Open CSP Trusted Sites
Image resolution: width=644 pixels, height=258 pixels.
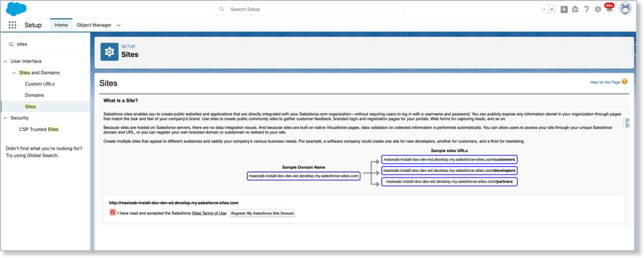[x=39, y=129]
